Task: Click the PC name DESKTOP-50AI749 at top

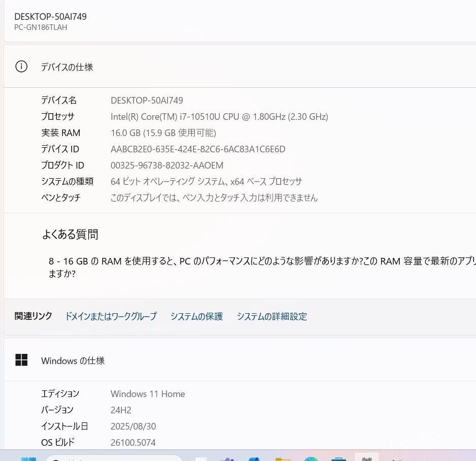Action: [x=50, y=16]
